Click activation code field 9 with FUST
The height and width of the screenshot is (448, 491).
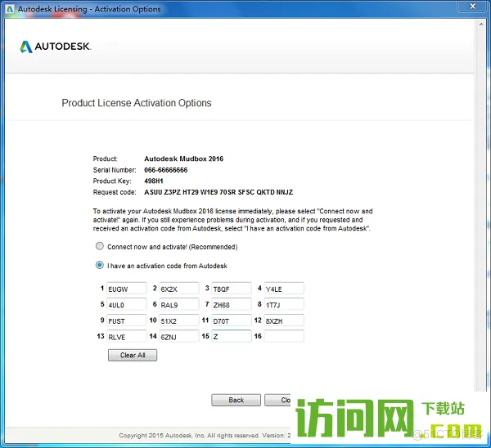[127, 320]
